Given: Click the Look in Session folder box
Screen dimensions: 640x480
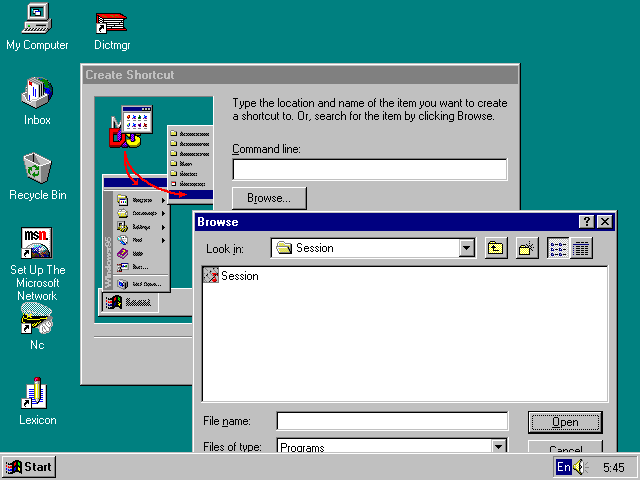Looking at the screenshot, I should point(373,248).
